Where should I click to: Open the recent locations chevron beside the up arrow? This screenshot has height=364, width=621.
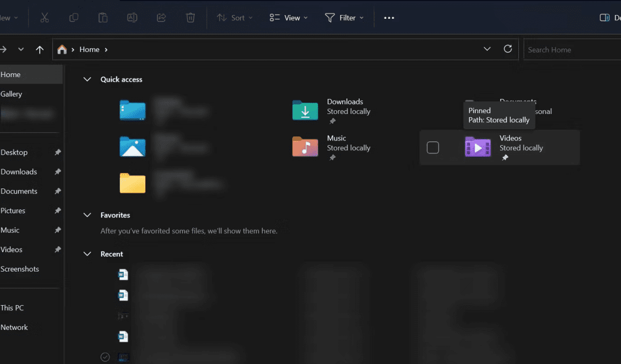pos(21,49)
